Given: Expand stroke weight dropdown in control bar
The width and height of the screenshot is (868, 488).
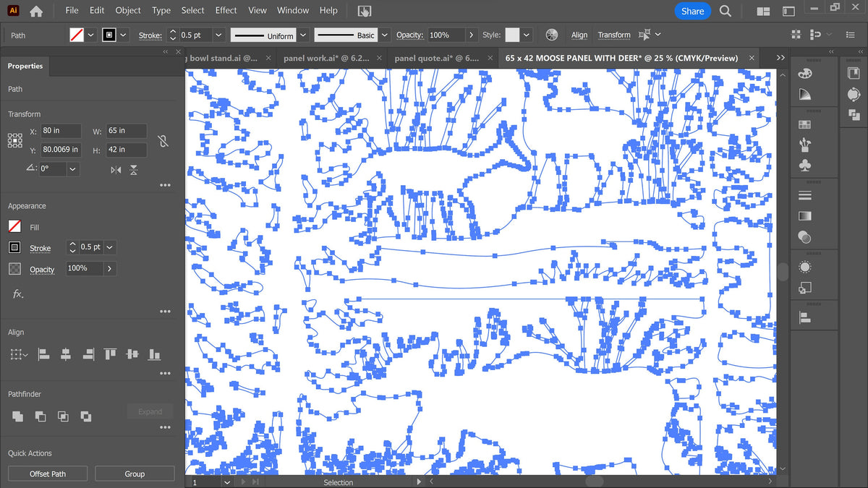Looking at the screenshot, I should (x=217, y=35).
